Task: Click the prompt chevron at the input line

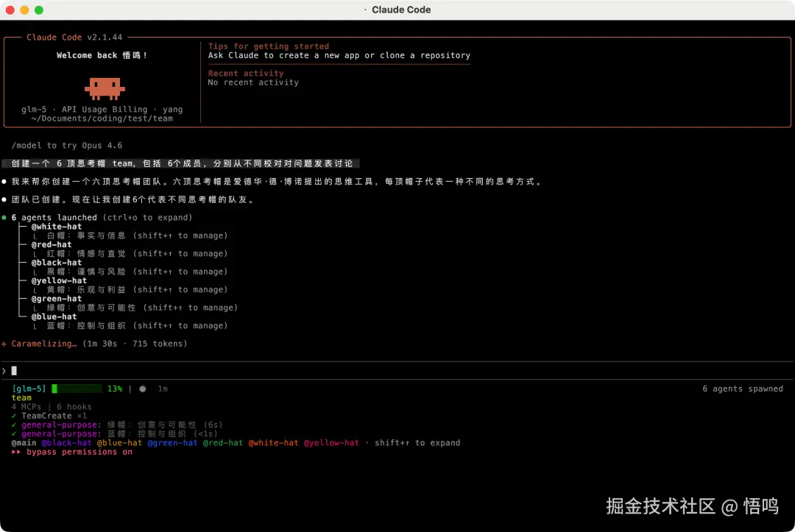Action: (4, 370)
